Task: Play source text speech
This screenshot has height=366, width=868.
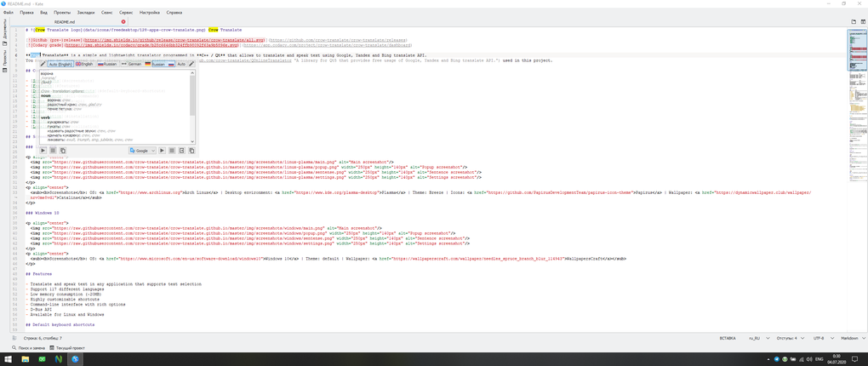Action: (43, 150)
